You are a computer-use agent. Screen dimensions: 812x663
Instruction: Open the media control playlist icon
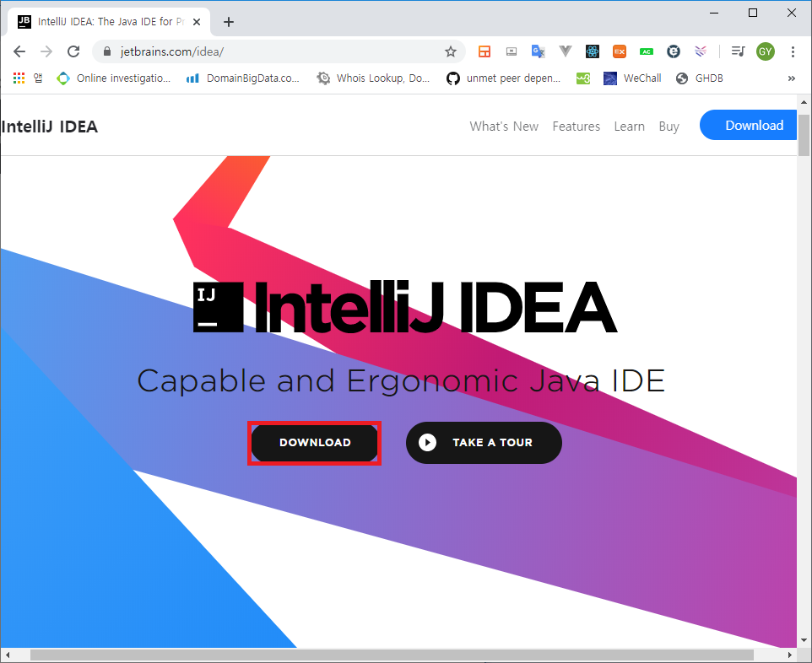(x=738, y=51)
